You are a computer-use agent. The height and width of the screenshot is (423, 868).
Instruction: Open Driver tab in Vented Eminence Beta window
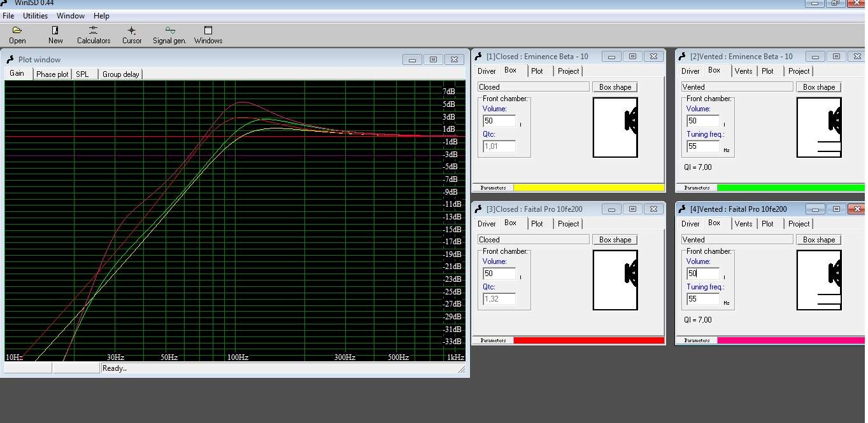690,71
